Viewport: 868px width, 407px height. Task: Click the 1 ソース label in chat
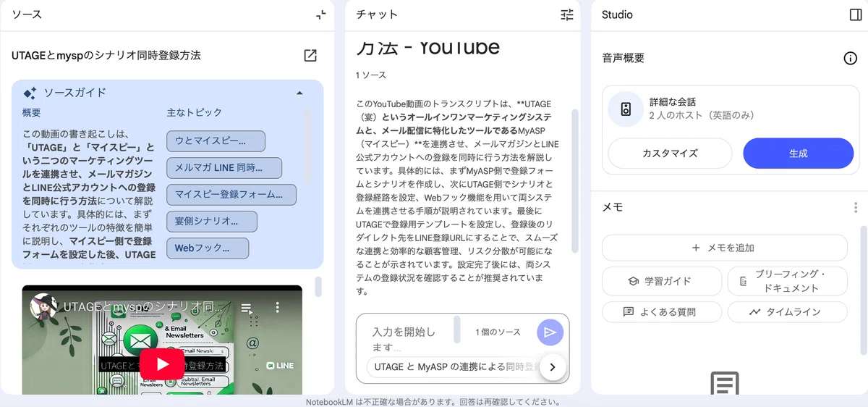[x=371, y=75]
